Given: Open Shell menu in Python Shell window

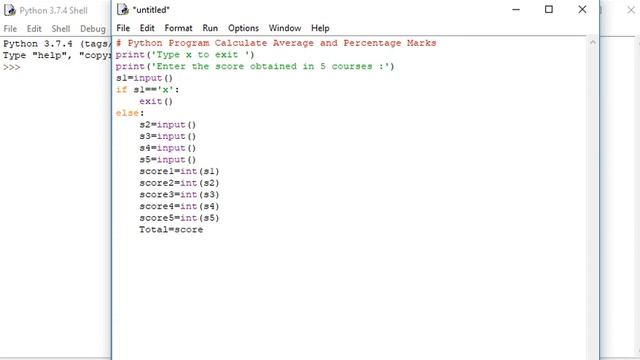Looking at the screenshot, I should click(x=61, y=29).
